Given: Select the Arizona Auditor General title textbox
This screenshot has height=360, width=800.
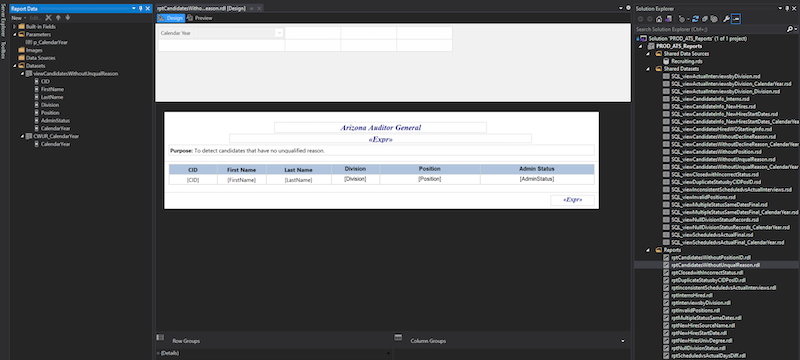Looking at the screenshot, I should click(381, 127).
